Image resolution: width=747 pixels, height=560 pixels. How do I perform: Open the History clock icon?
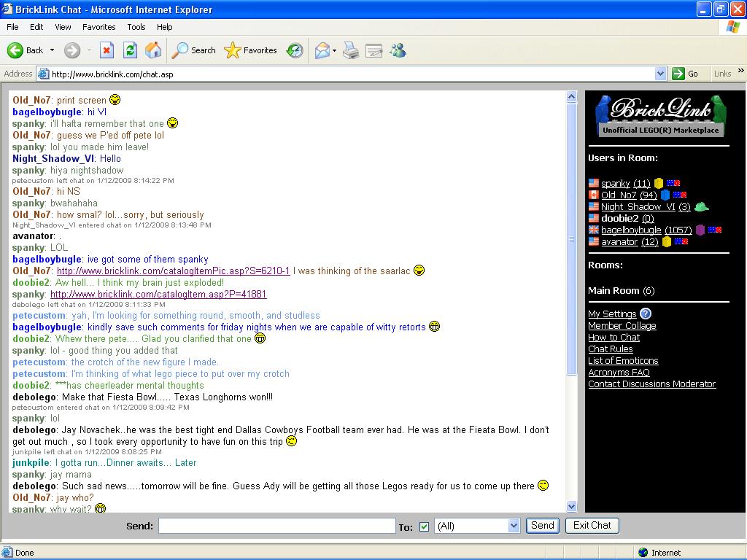[295, 50]
